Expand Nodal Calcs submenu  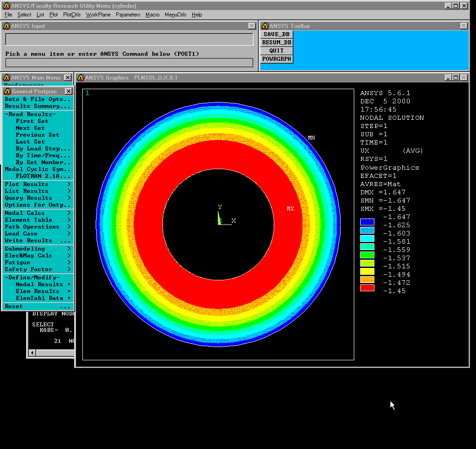38,213
